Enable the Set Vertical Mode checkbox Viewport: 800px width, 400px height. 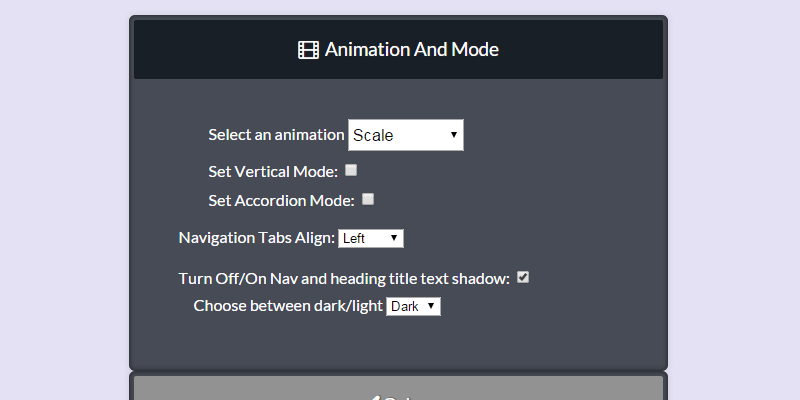pos(351,170)
